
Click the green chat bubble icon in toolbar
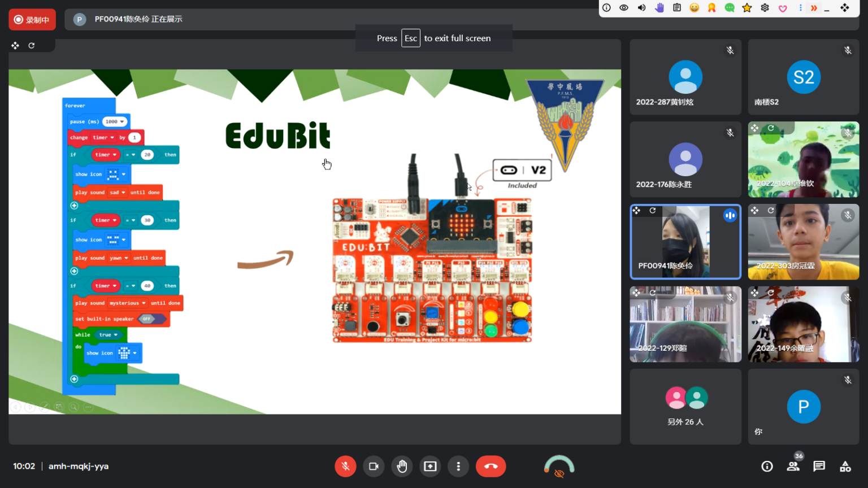coord(730,8)
